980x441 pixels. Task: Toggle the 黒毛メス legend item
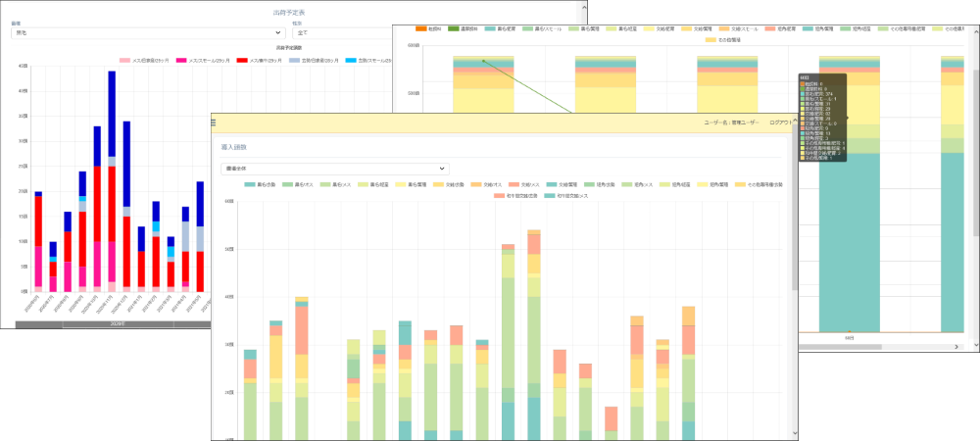point(335,184)
